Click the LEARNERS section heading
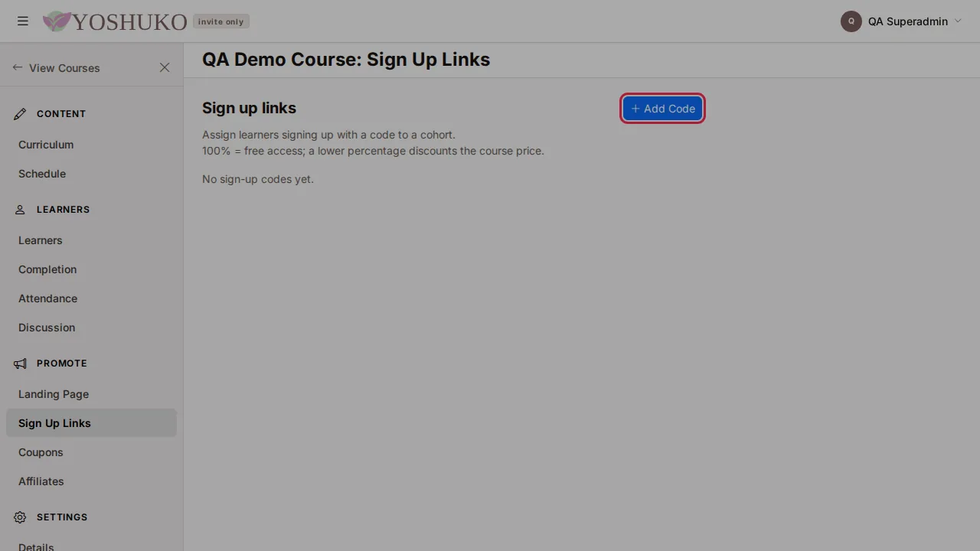980x551 pixels. tap(63, 210)
